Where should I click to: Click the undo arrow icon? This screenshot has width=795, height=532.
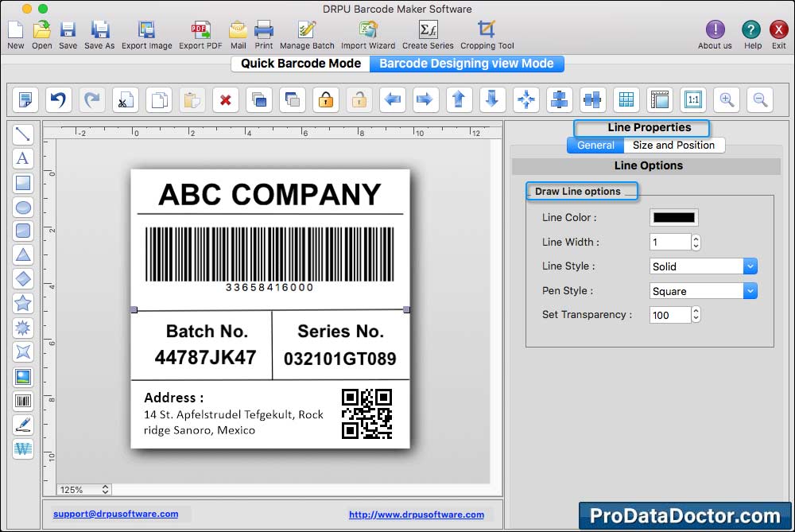click(x=59, y=99)
